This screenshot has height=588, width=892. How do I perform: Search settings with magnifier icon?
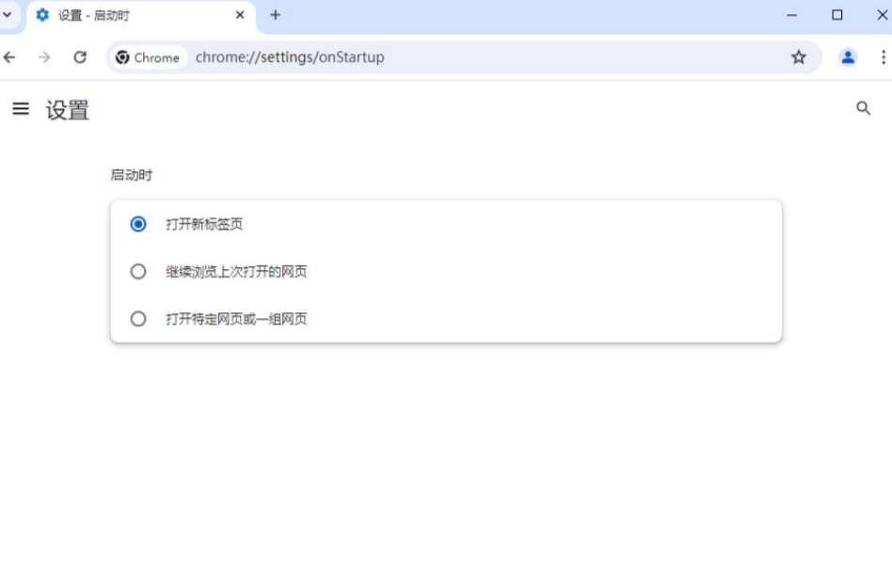click(x=863, y=108)
